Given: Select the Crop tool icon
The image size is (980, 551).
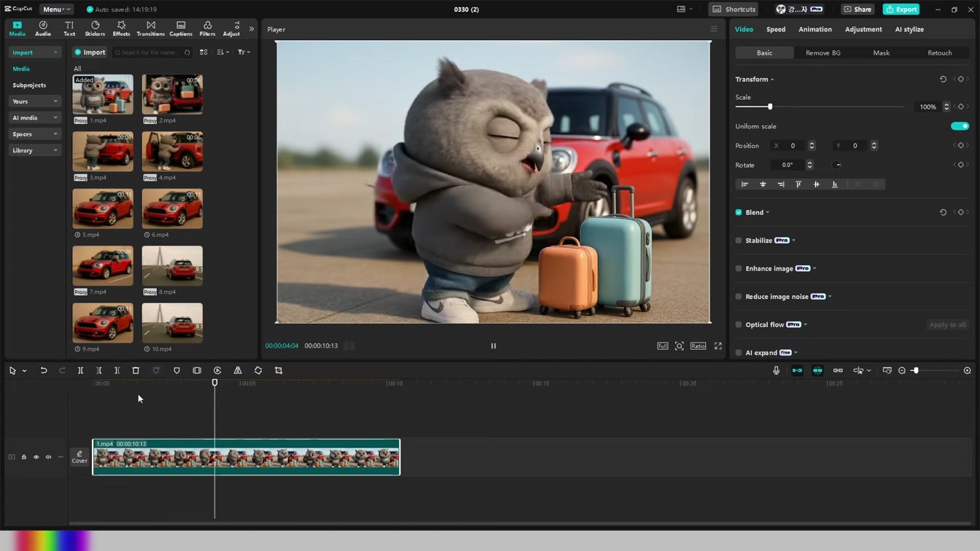Looking at the screenshot, I should click(279, 370).
